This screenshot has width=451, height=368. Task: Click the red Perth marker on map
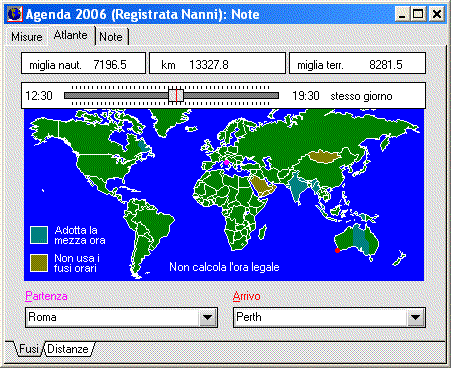click(x=337, y=250)
